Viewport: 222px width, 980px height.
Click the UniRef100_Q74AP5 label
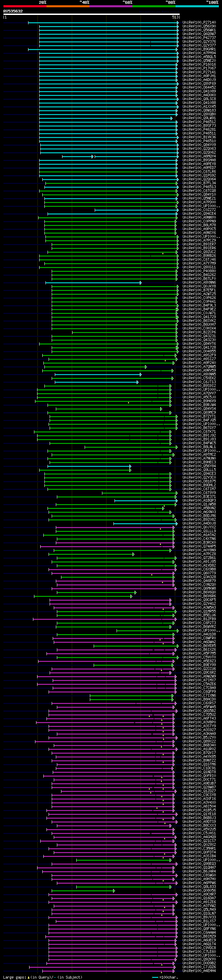coord(199,546)
